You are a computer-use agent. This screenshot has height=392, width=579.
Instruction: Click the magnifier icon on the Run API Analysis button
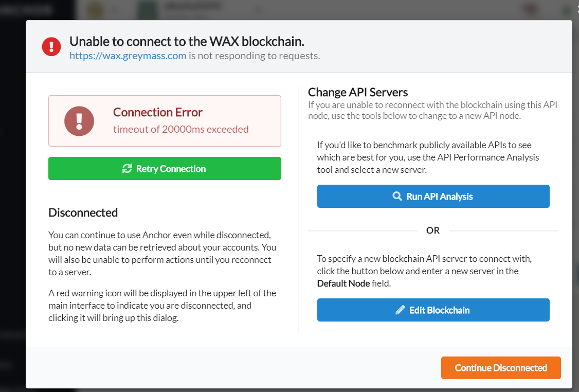pos(396,196)
